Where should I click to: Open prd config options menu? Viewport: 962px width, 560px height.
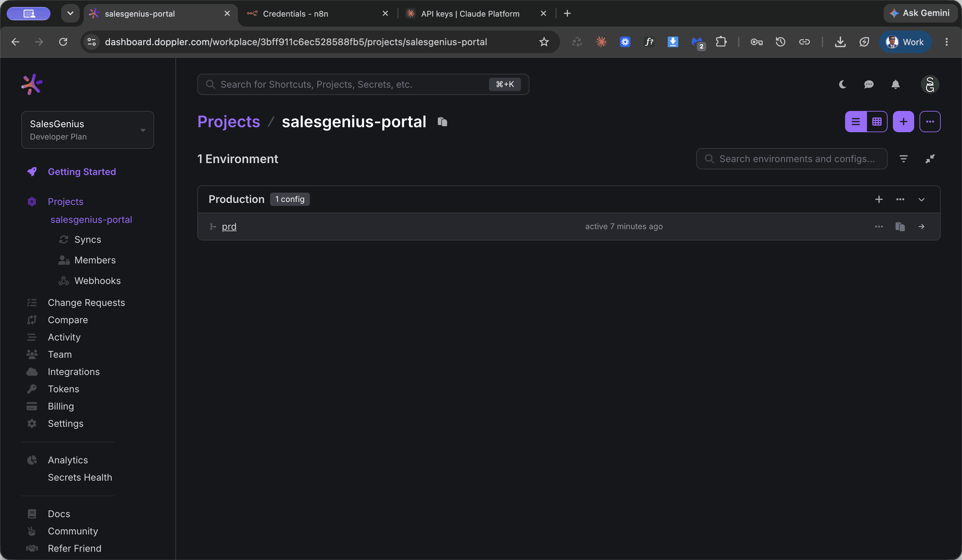(879, 227)
